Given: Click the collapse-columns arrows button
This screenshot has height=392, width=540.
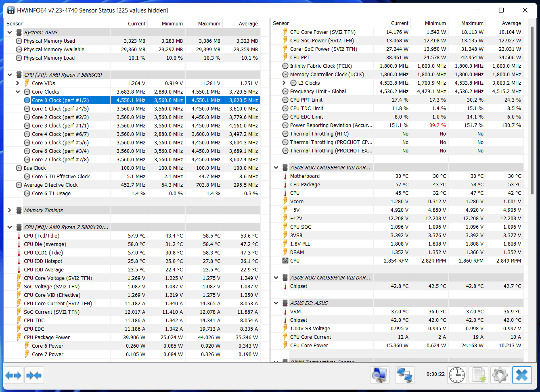Looking at the screenshot, I should [x=33, y=375].
